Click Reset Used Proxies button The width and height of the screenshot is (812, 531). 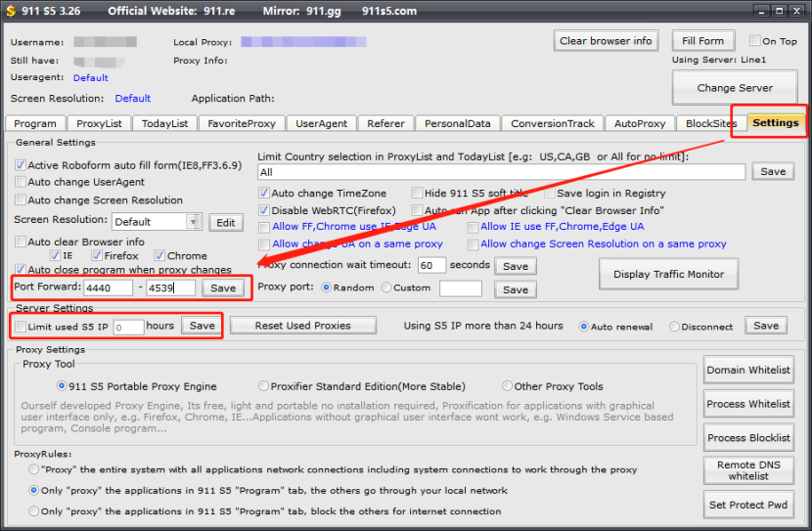click(302, 326)
